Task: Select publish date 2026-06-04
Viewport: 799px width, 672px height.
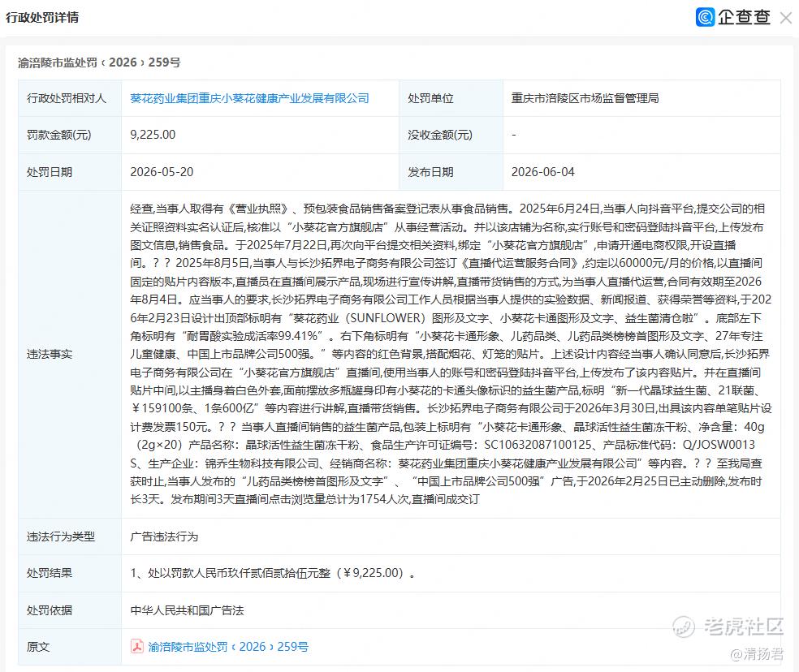Action: tap(542, 172)
